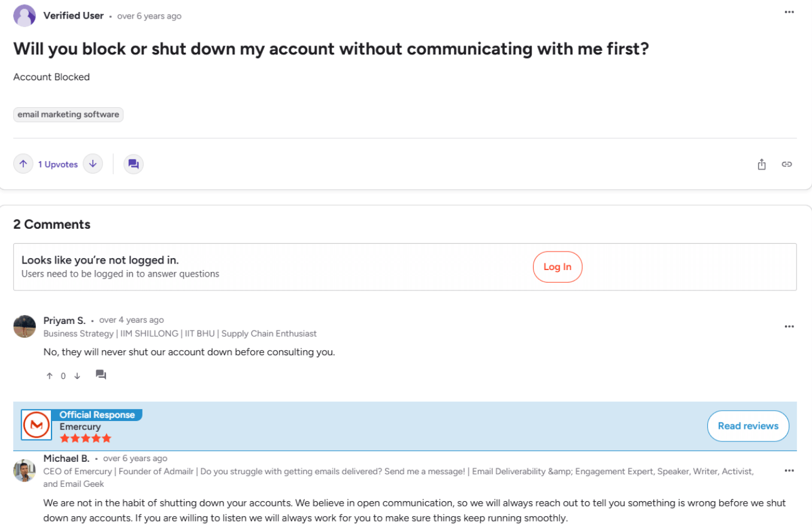Open comments icon below the question
Viewport: 812px width, 527px height.
134,164
